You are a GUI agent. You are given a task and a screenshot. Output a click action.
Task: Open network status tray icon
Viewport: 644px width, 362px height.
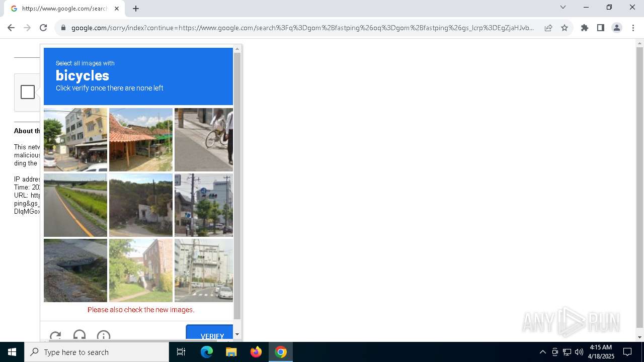(567, 352)
